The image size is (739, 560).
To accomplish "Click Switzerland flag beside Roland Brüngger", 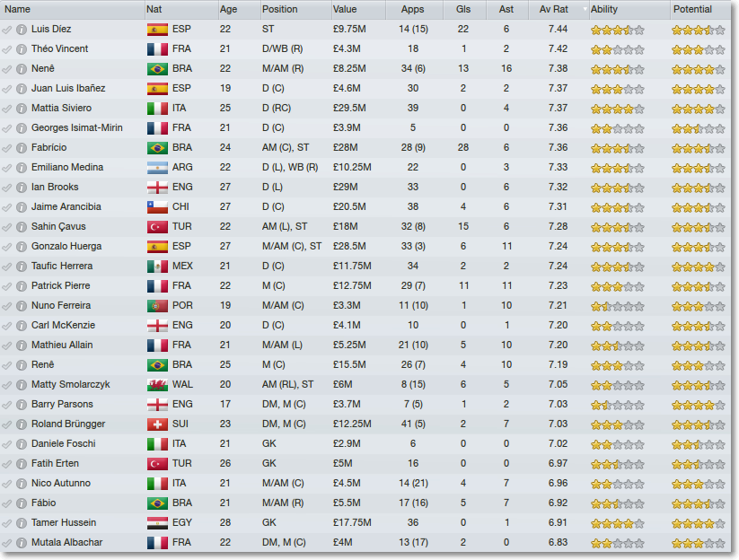I will tap(157, 424).
